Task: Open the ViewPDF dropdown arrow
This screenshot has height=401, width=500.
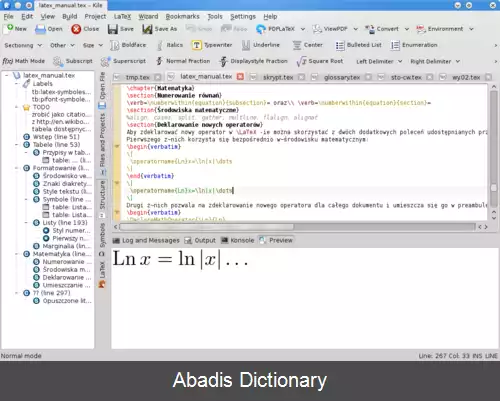Action: click(355, 29)
